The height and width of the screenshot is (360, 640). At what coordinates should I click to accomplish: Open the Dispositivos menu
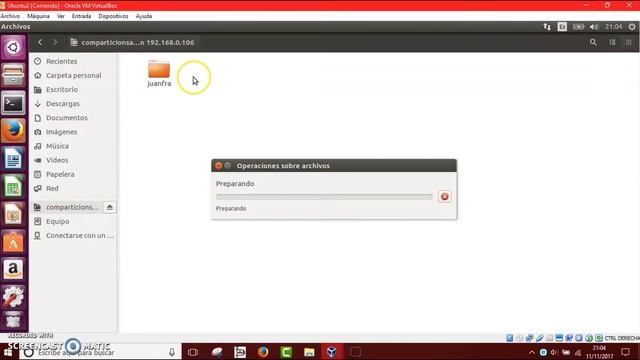point(113,16)
